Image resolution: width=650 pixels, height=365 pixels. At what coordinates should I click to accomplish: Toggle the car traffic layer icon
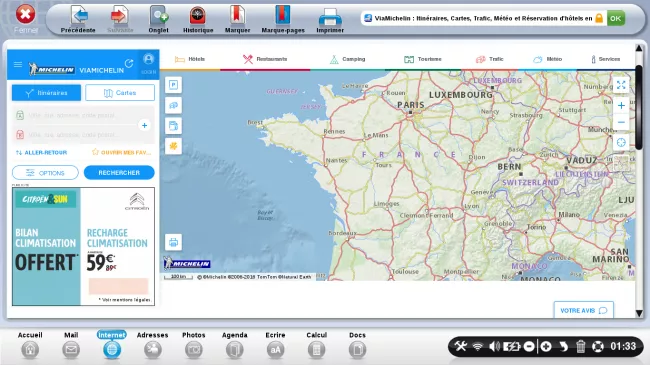(173, 105)
